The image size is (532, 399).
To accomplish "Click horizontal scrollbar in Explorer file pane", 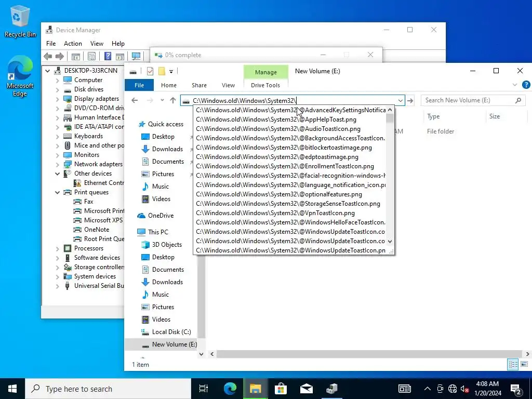I will click(x=369, y=354).
